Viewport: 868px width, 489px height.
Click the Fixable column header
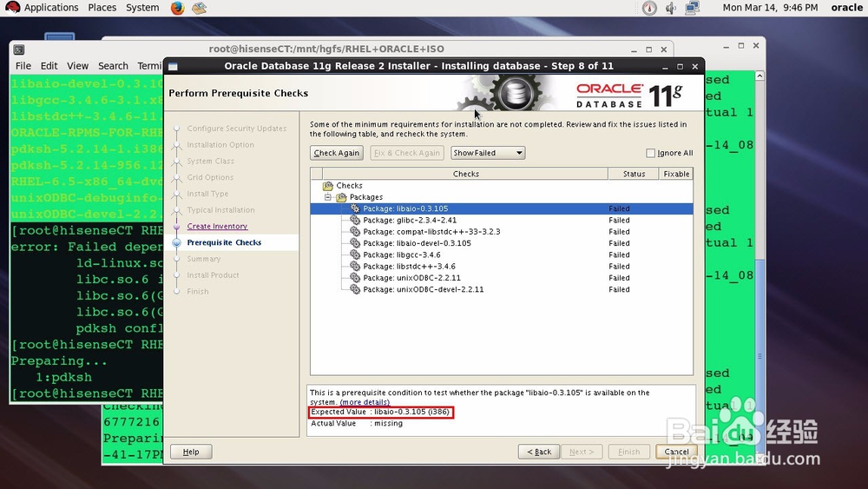click(676, 174)
